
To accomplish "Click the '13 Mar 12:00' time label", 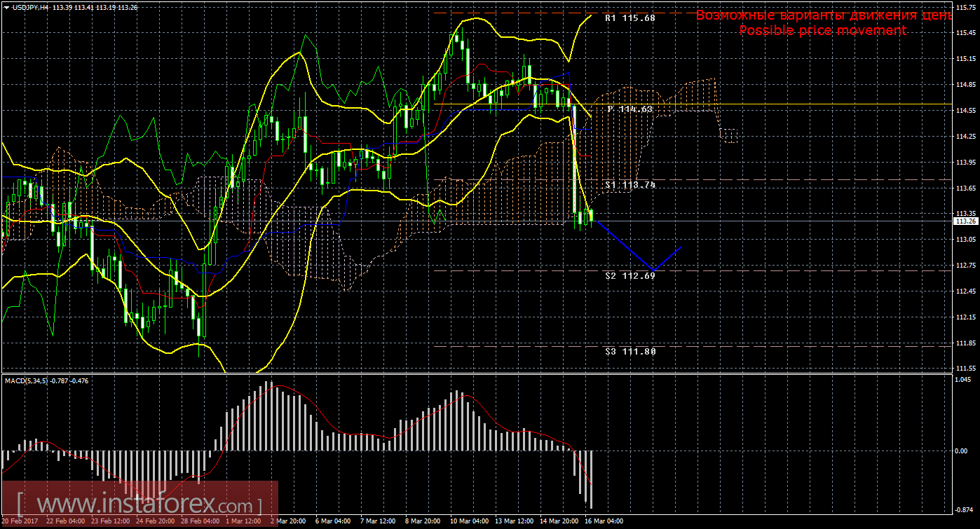I will pyautogui.click(x=514, y=521).
